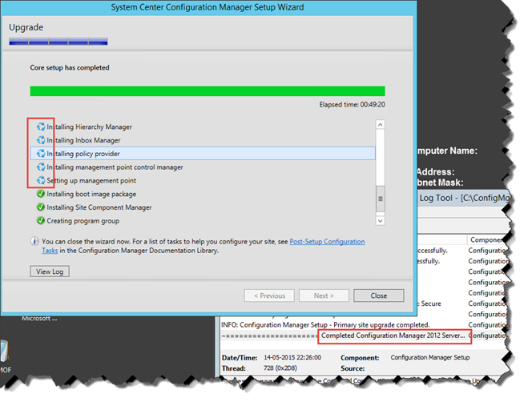
Task: Click the MOF desktop icon
Action: coord(6,356)
